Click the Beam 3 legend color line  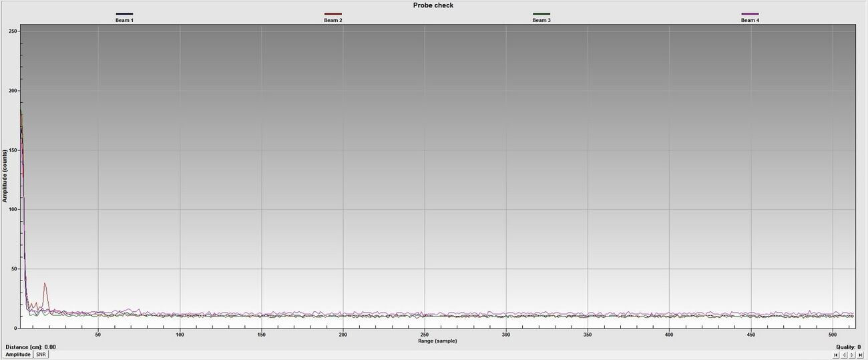541,13
